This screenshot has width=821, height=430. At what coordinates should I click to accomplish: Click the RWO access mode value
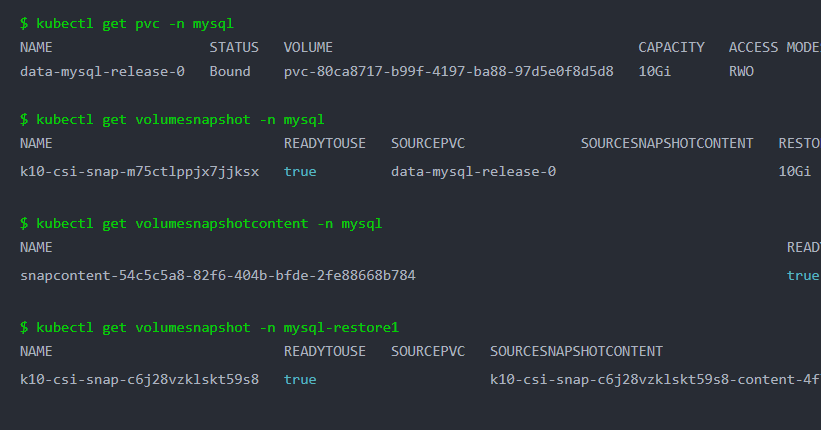click(741, 71)
